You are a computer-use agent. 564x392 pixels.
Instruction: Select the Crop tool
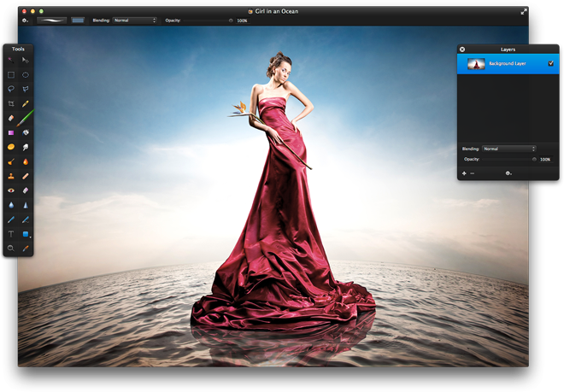11,103
